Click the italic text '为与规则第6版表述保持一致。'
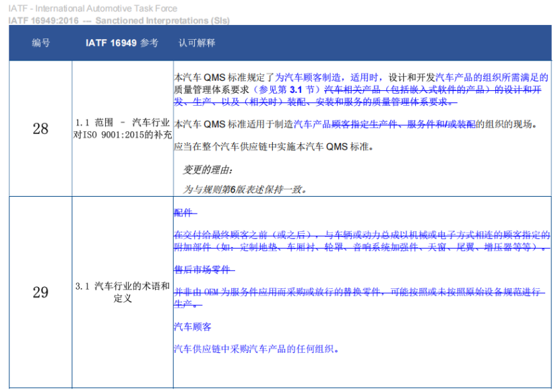Screen dimensions: 560x392 (245, 189)
